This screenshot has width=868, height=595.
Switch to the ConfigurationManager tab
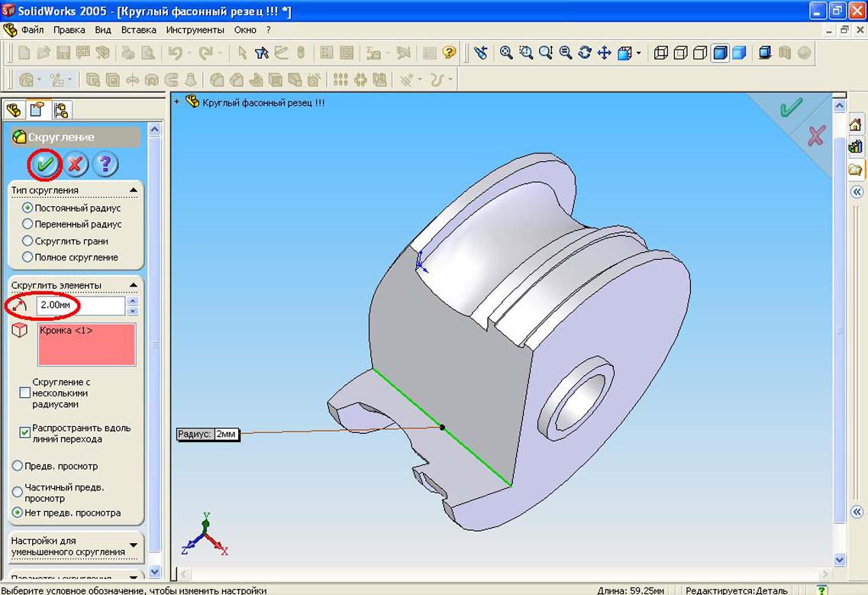(x=61, y=110)
